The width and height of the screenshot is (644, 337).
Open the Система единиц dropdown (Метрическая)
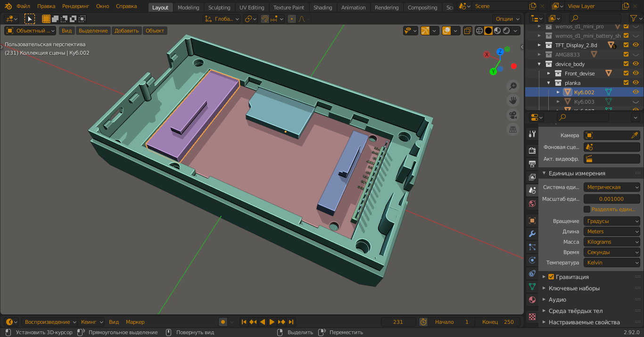click(x=612, y=187)
